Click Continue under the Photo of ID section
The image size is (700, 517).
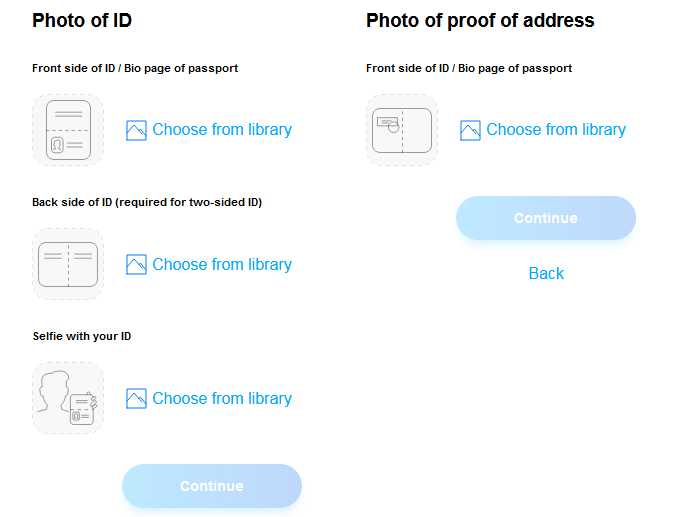pyautogui.click(x=212, y=486)
